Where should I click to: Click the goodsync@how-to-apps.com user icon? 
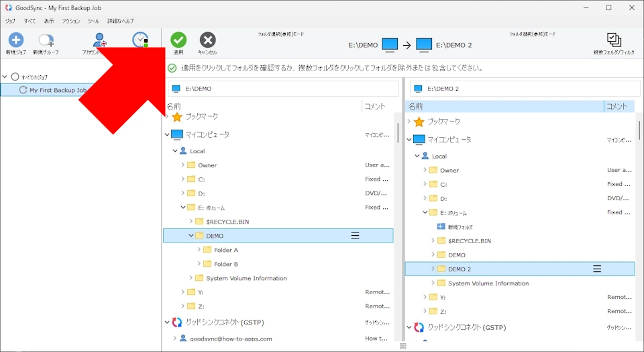[x=183, y=339]
